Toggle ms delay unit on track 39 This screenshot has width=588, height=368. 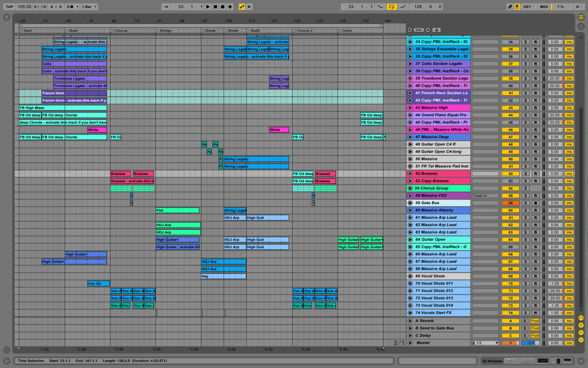(x=569, y=78)
